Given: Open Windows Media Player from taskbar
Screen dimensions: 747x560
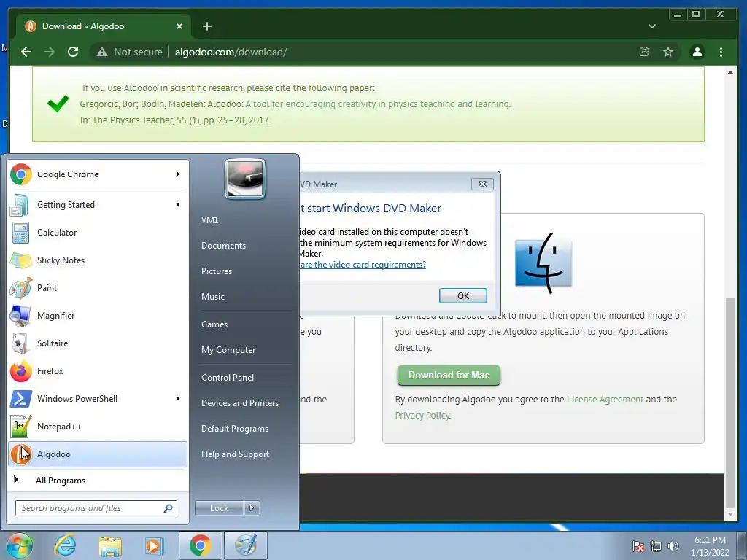Looking at the screenshot, I should [154, 545].
